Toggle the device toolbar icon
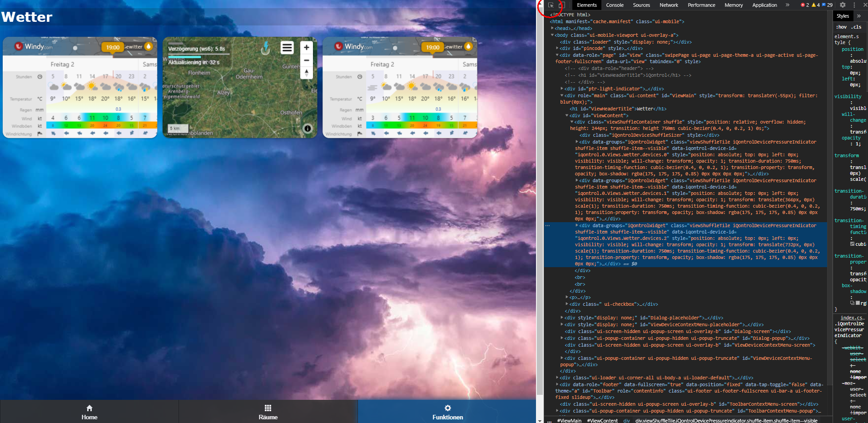Image resolution: width=868 pixels, height=423 pixels. click(x=561, y=5)
